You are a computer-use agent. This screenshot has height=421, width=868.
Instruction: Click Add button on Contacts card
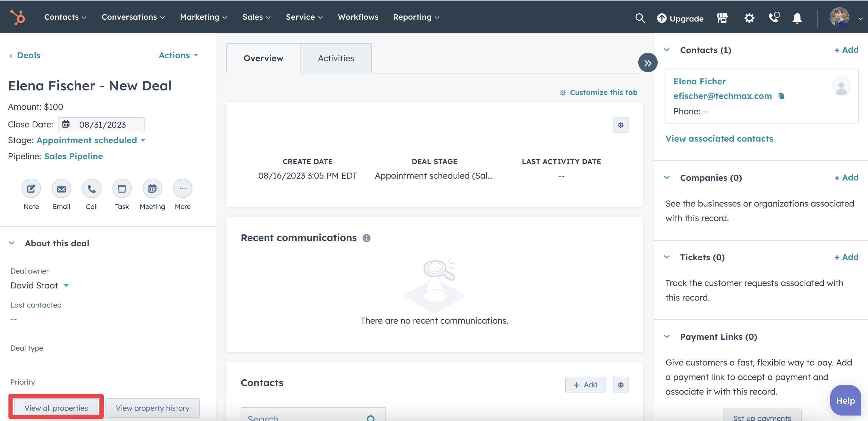tap(585, 385)
